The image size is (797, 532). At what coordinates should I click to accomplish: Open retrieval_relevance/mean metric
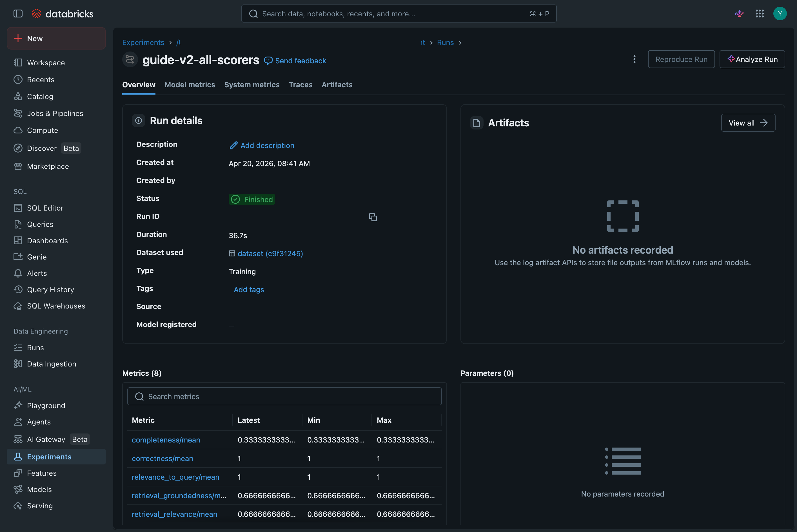[175, 514]
